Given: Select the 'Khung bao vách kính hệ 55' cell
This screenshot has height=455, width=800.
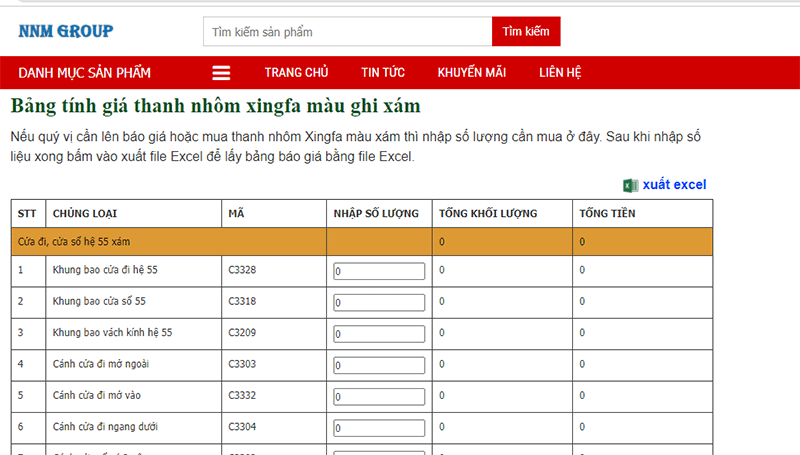Looking at the screenshot, I should tap(134, 334).
